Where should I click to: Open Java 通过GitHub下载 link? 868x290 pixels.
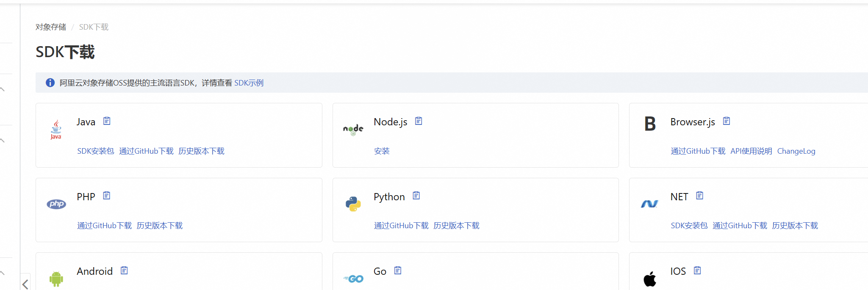[146, 151]
